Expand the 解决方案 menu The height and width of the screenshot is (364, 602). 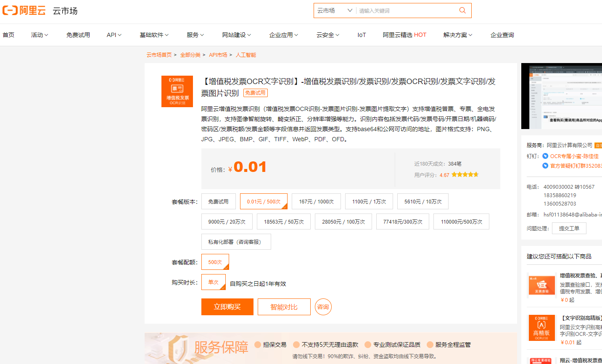click(458, 35)
